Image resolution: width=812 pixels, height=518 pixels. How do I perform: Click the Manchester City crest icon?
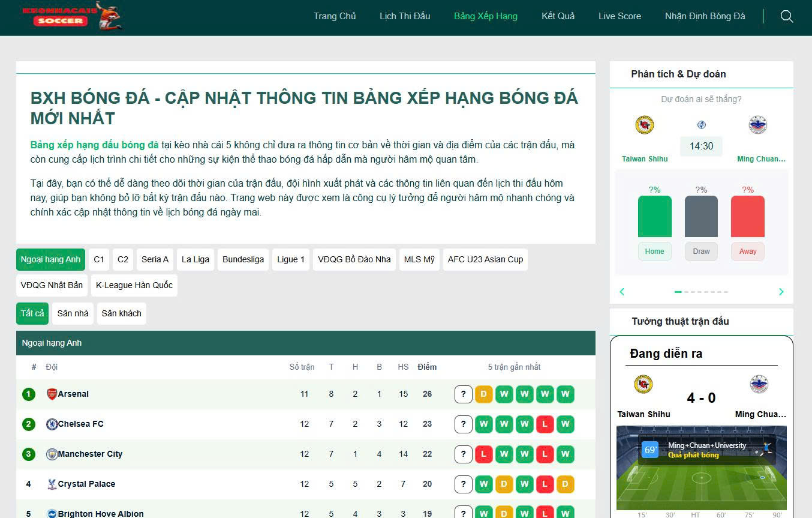52,454
